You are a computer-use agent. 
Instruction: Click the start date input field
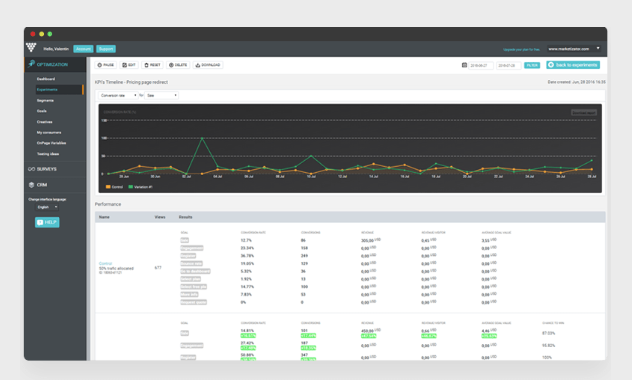pyautogui.click(x=480, y=65)
